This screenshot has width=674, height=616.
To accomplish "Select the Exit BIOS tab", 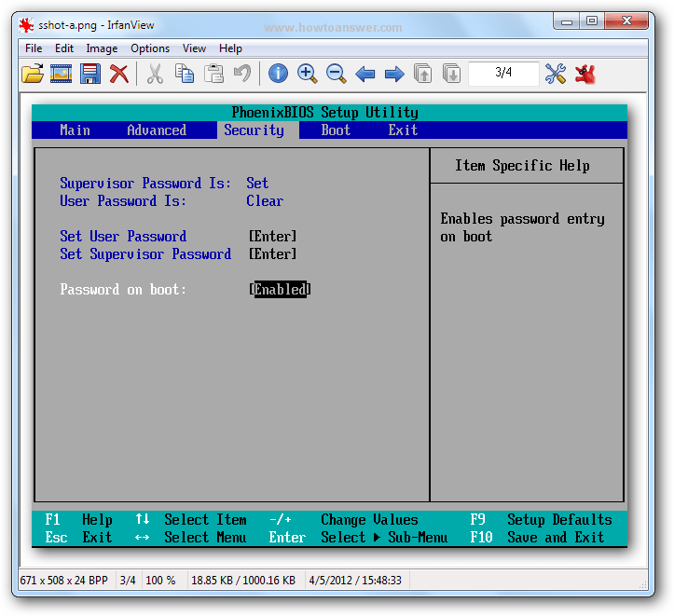I will [x=403, y=130].
